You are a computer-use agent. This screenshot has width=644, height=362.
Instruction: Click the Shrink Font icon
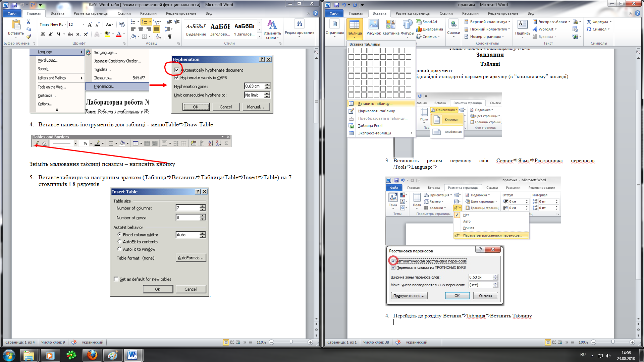(97, 24)
